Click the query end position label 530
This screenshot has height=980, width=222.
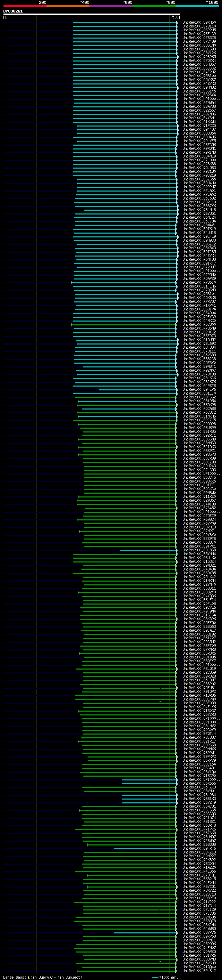pos(175,17)
